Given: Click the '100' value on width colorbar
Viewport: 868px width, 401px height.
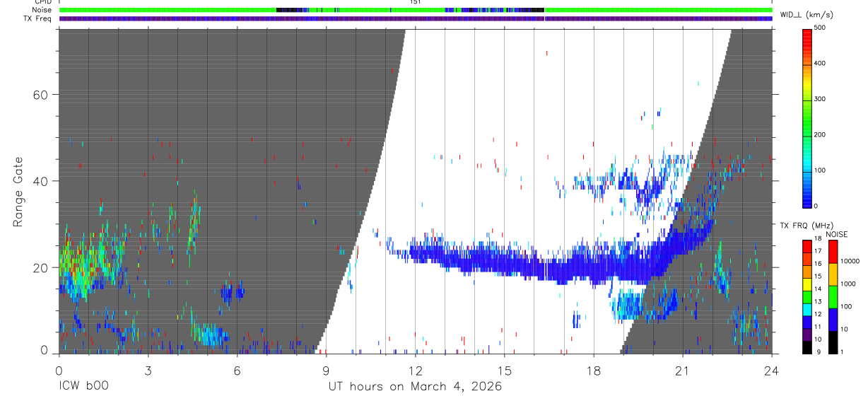Looking at the screenshot, I should [821, 170].
